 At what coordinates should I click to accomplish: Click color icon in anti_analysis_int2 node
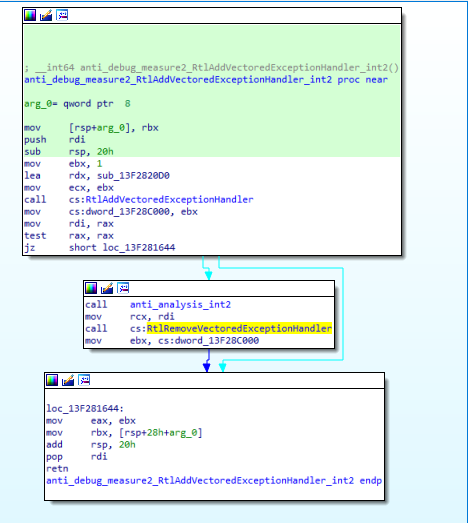point(91,288)
